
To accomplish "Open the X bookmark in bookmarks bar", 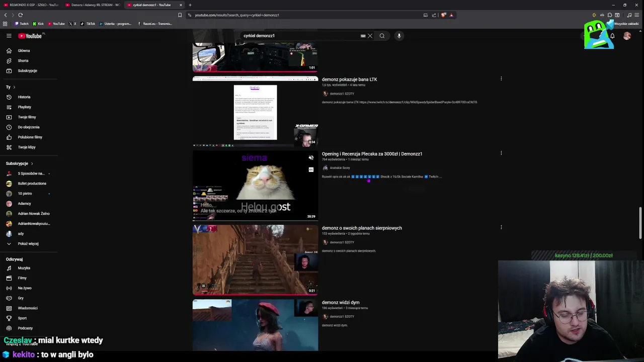I will tap(72, 24).
